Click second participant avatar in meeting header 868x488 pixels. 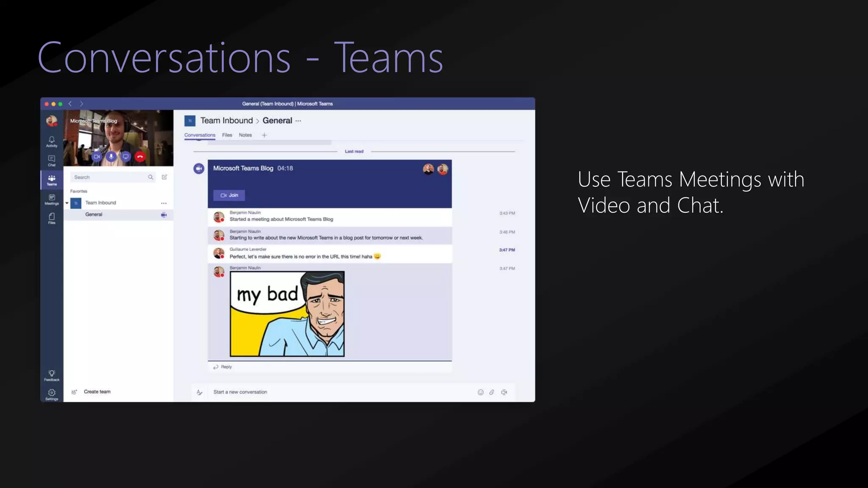(x=443, y=169)
